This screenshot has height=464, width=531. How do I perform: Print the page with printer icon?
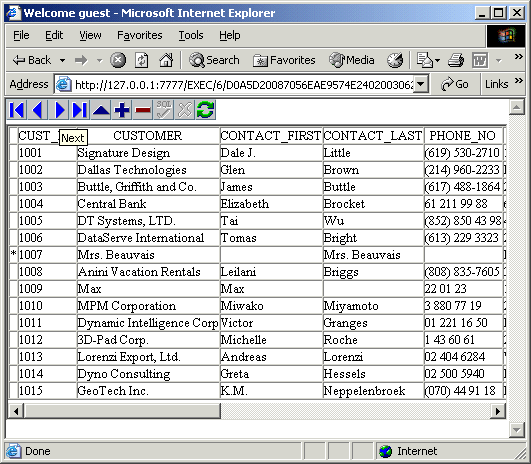(x=456, y=60)
